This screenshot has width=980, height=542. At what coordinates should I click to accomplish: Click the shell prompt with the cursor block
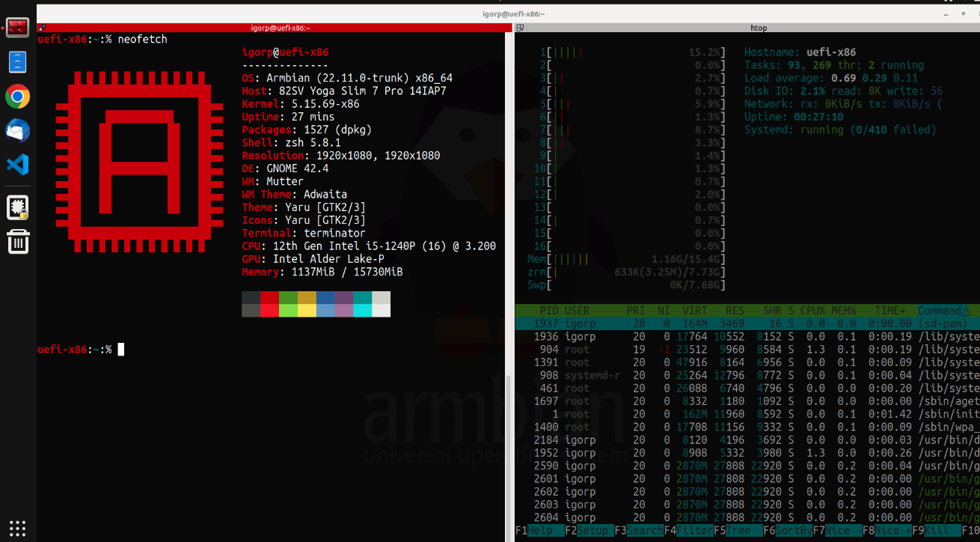point(81,350)
